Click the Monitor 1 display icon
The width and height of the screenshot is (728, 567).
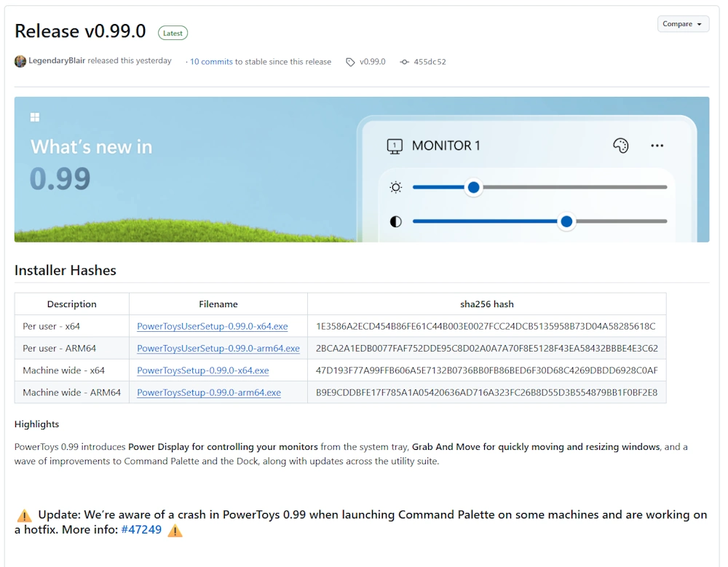[x=394, y=146]
